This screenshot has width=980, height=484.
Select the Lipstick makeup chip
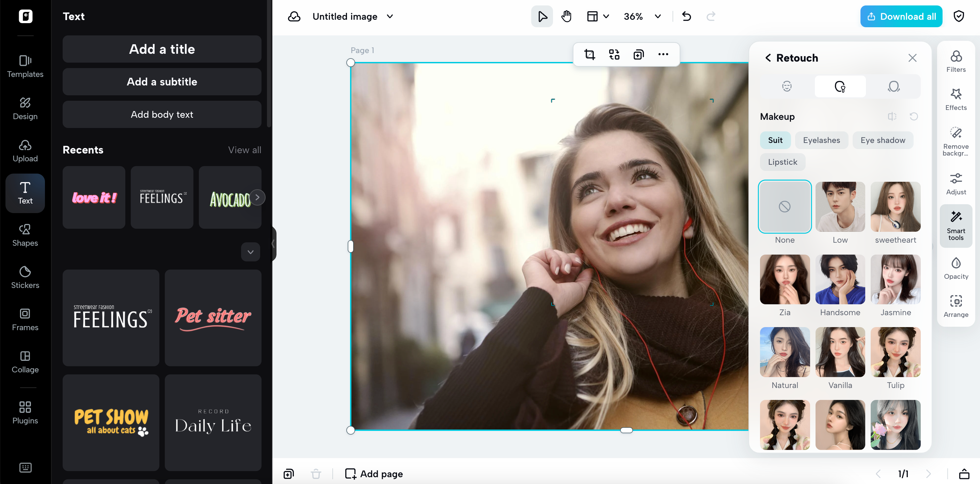782,162
